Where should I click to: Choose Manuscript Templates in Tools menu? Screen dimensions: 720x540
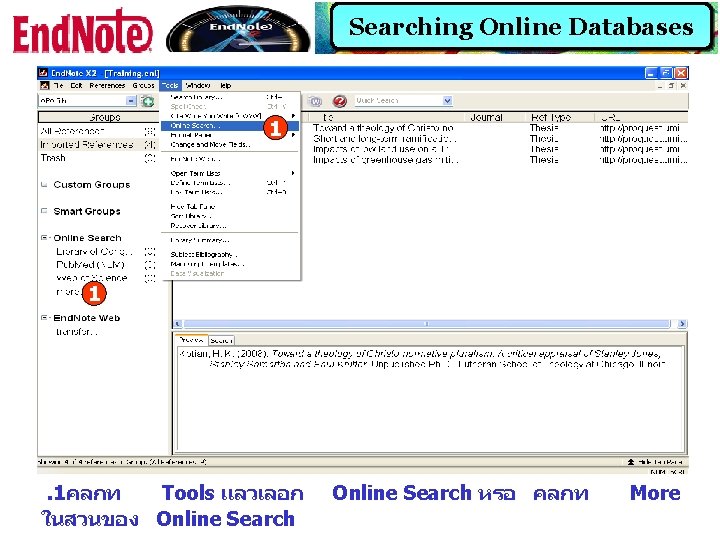pyautogui.click(x=230, y=264)
